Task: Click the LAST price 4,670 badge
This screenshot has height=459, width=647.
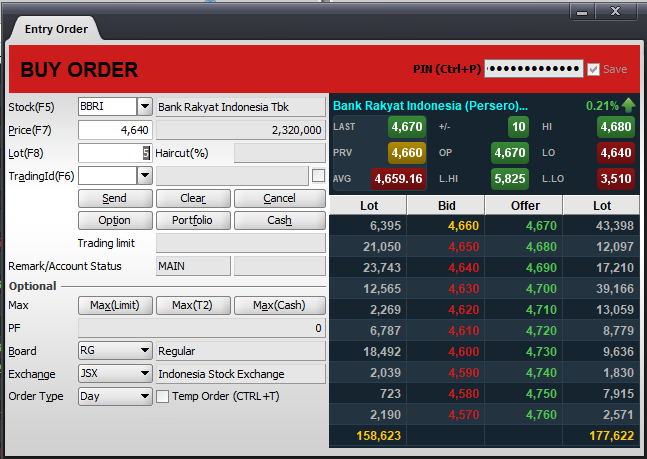Action: (407, 127)
